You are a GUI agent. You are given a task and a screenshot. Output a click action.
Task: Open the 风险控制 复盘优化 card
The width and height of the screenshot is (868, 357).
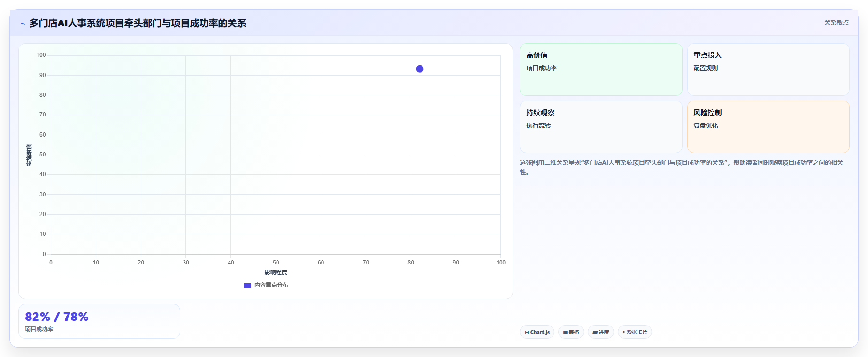tap(768, 127)
